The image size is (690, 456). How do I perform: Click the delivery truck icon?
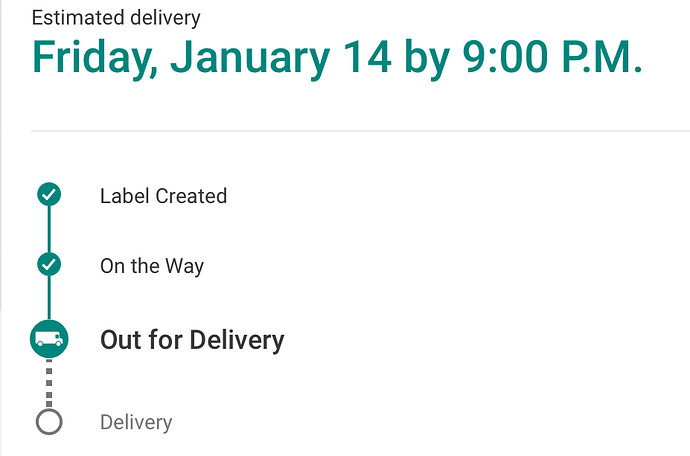click(x=49, y=339)
